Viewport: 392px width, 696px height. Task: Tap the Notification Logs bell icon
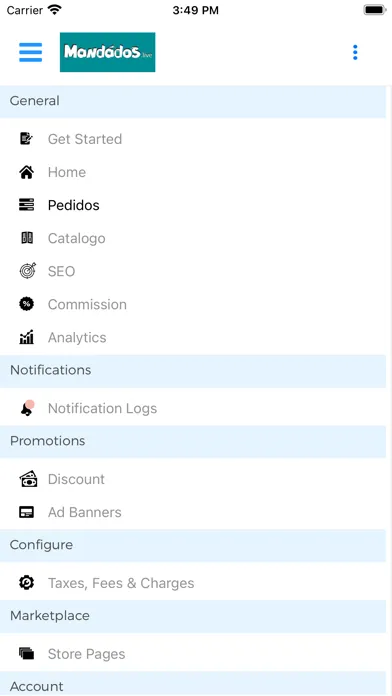point(27,408)
